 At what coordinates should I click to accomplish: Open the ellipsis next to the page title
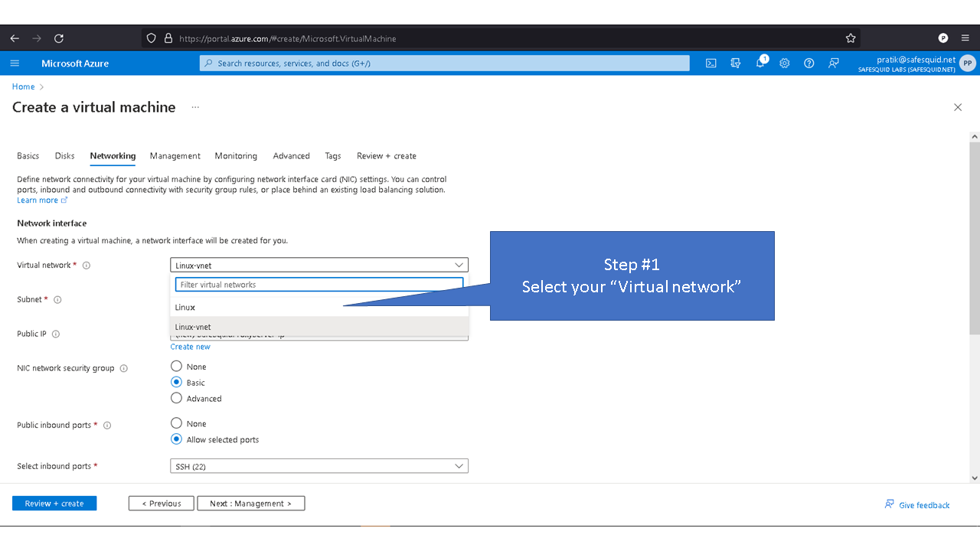tap(195, 107)
